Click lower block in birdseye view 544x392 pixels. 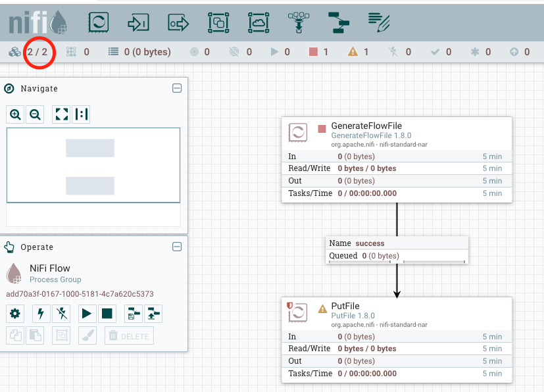90,186
